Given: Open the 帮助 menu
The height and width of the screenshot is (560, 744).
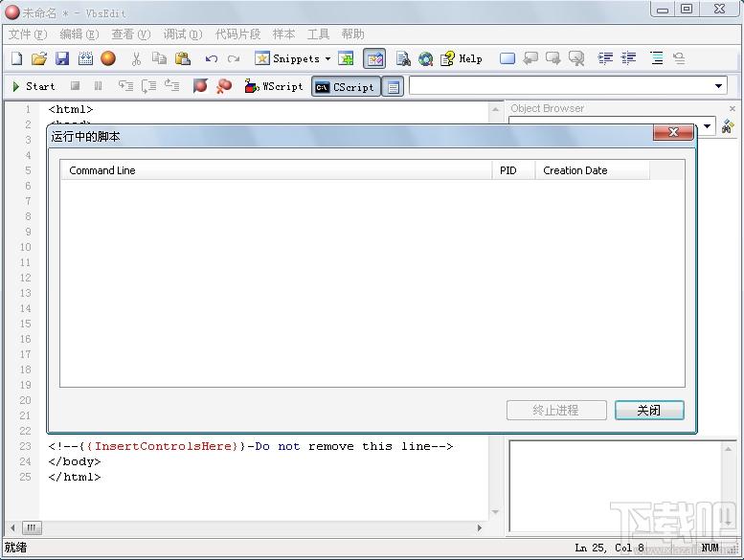Looking at the screenshot, I should (352, 34).
